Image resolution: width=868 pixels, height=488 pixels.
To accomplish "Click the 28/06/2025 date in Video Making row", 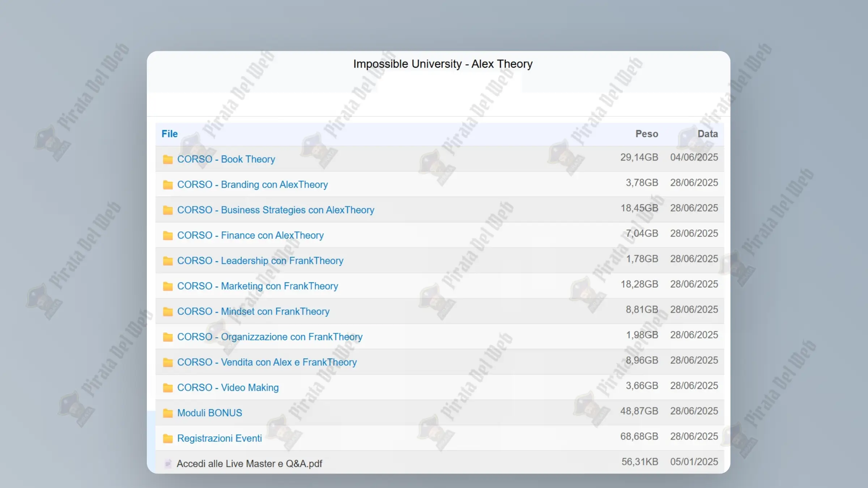I will click(x=694, y=385).
